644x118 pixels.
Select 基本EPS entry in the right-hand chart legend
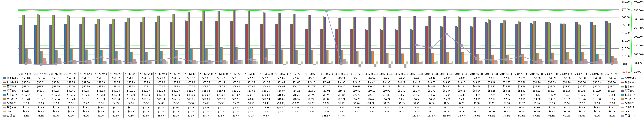(628, 103)
